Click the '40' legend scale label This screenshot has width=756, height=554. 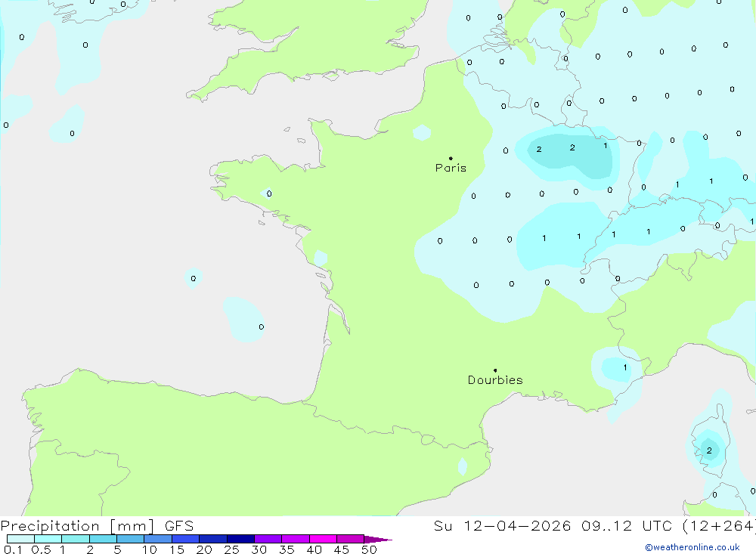[314, 549]
